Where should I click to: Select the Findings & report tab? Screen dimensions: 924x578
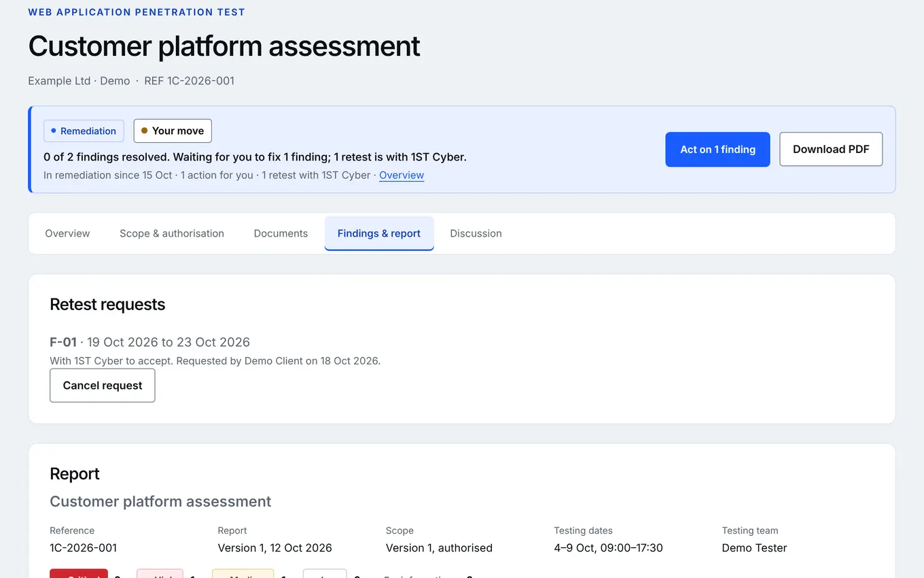(379, 233)
